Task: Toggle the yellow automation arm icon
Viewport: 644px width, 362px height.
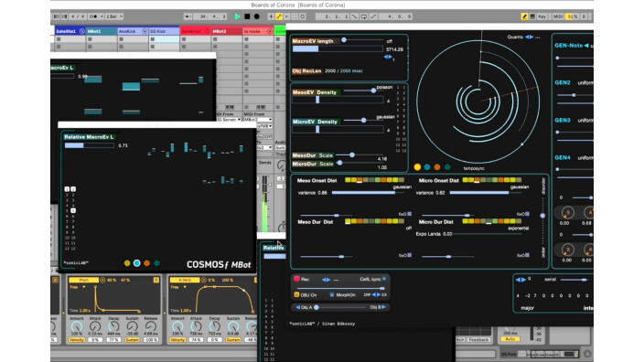Action: pos(279,16)
